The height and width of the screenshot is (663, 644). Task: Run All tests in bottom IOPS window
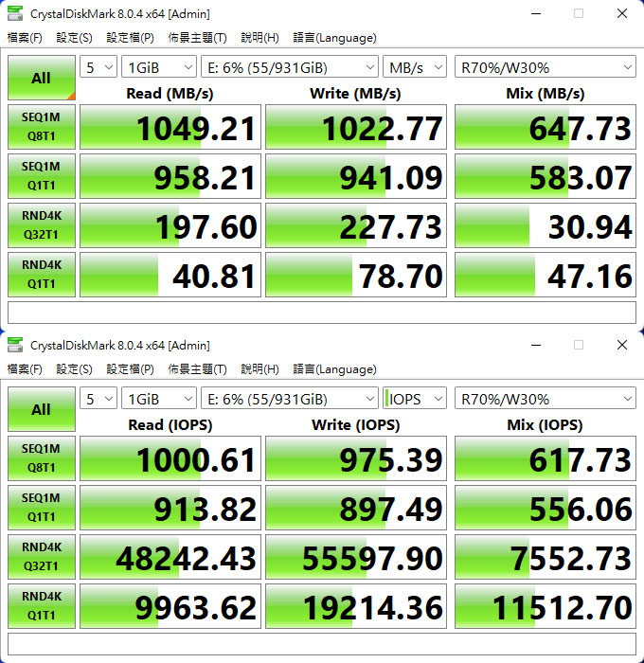click(42, 409)
